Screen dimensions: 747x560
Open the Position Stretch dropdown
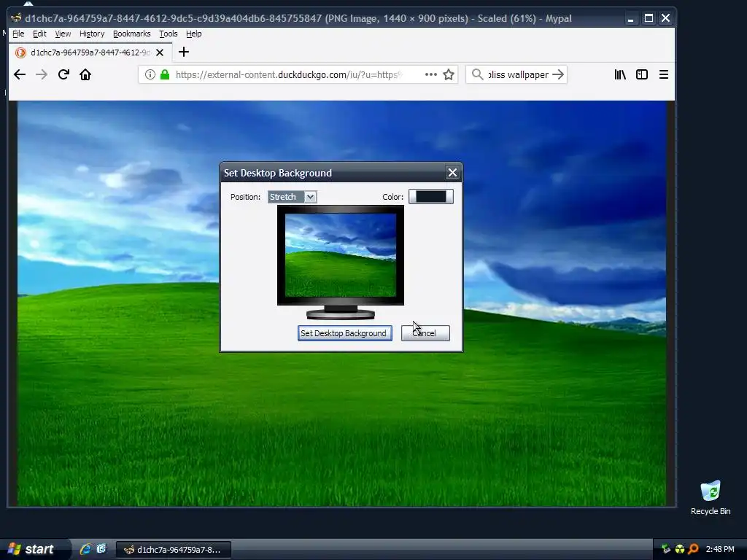click(292, 197)
